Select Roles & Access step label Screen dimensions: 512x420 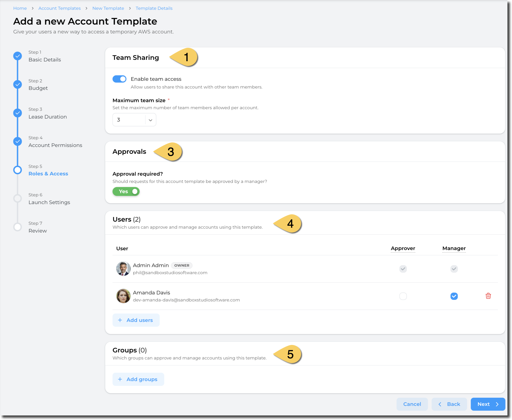(x=48, y=173)
